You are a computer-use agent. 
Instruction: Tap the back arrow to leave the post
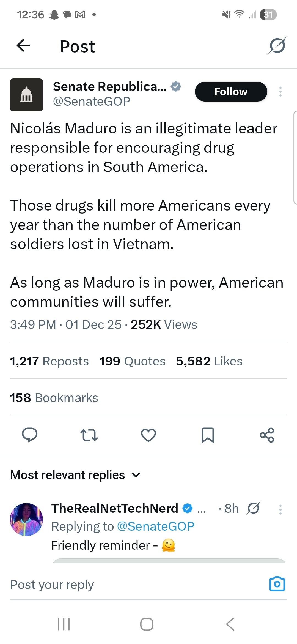point(23,45)
